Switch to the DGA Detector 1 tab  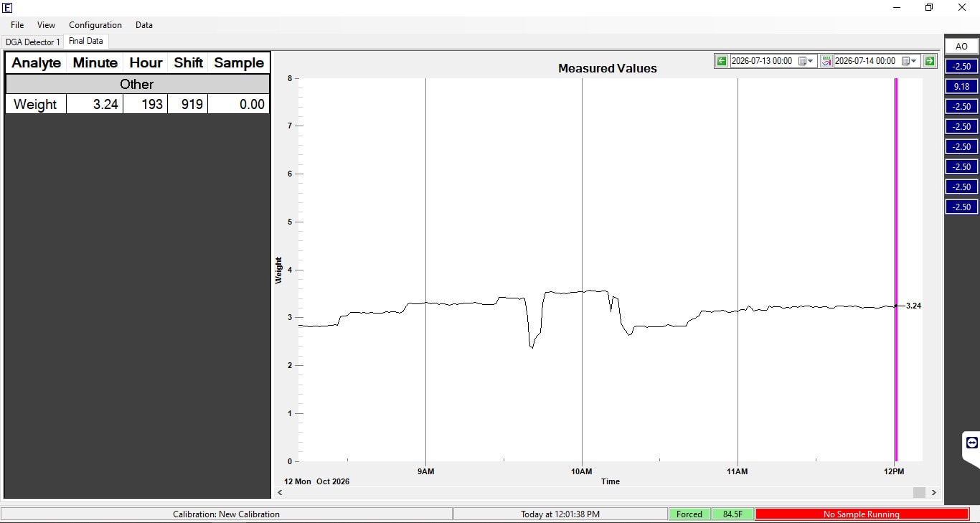coord(33,42)
